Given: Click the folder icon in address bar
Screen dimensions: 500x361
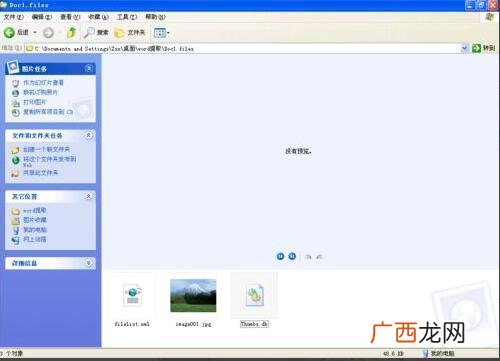Looking at the screenshot, I should click(x=29, y=49).
